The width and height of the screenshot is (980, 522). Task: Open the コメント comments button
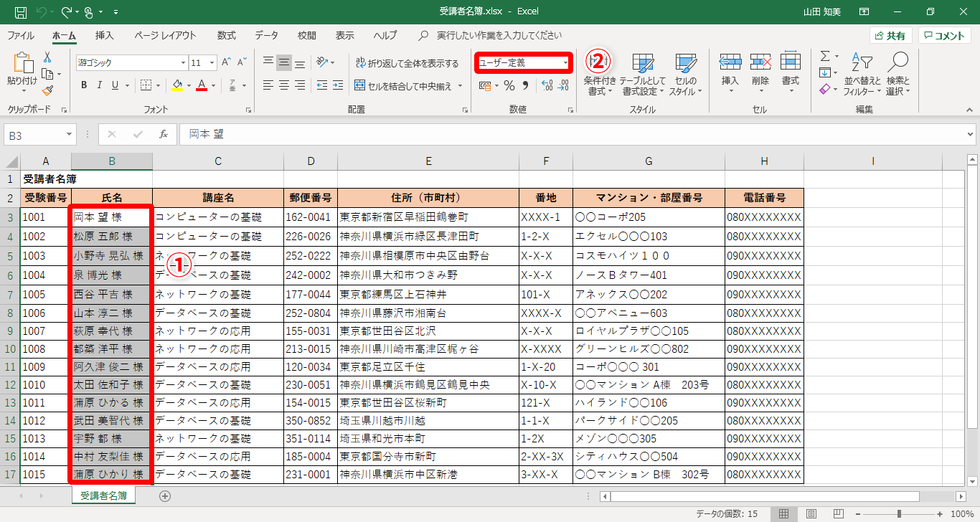coord(945,36)
